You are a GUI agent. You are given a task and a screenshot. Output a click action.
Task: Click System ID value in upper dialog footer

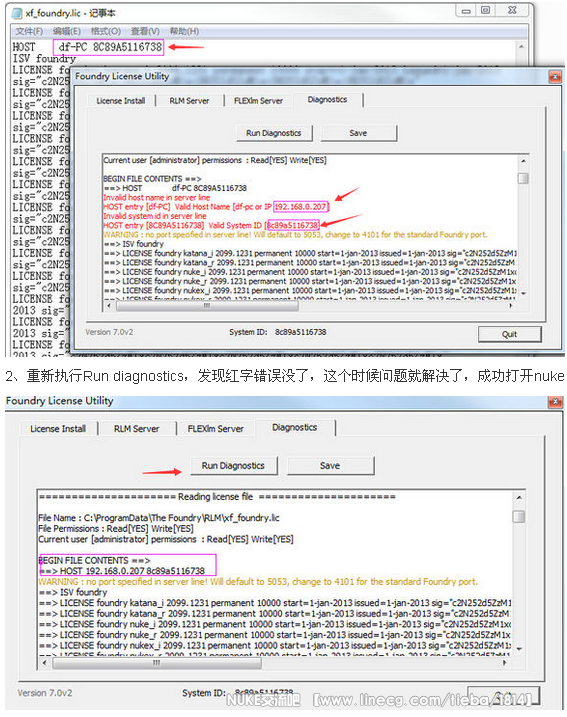[x=300, y=332]
